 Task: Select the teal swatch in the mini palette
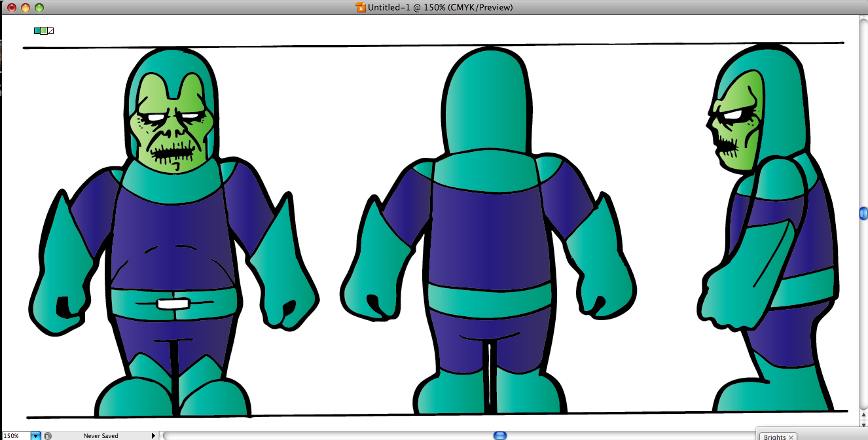[36, 30]
